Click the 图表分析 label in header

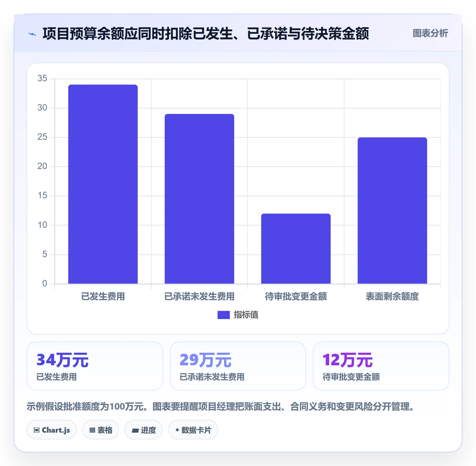click(430, 33)
